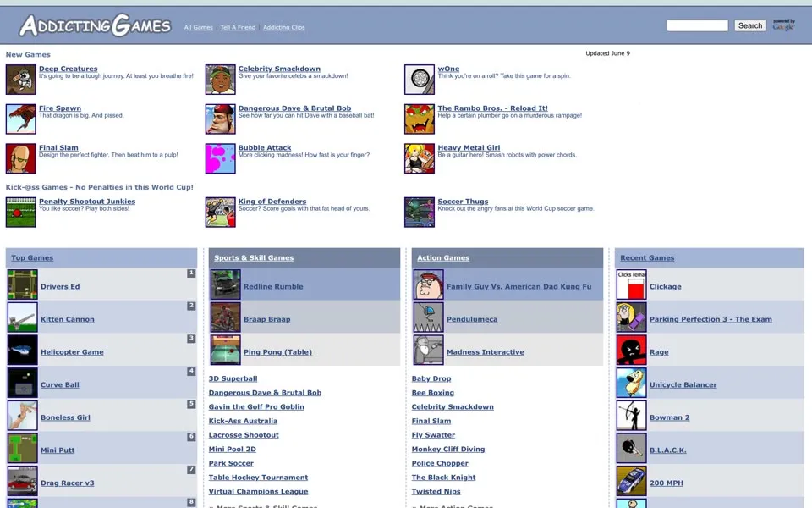Image resolution: width=812 pixels, height=508 pixels.
Task: Click the Addicting Games logo
Action: (x=96, y=25)
